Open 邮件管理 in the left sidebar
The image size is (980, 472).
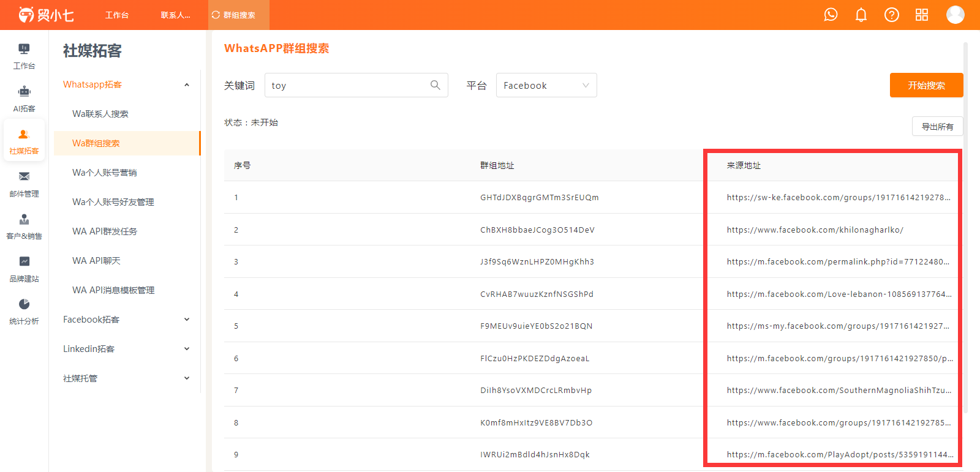pyautogui.click(x=24, y=184)
